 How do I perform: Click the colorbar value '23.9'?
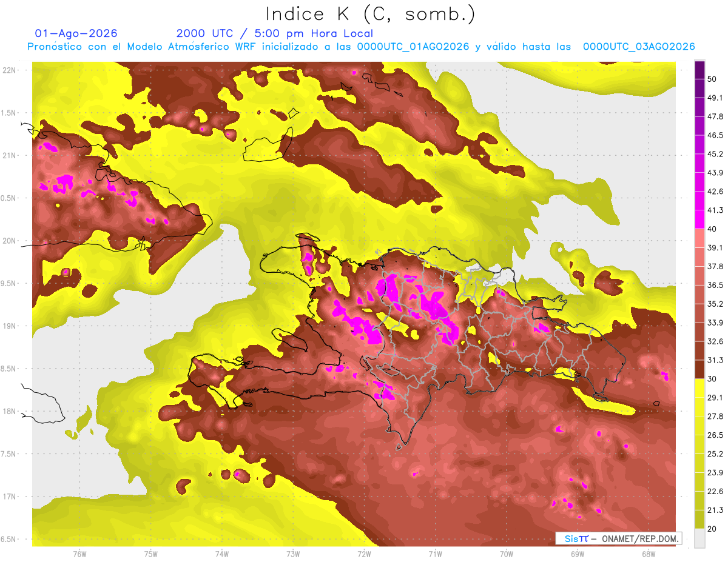(x=715, y=473)
